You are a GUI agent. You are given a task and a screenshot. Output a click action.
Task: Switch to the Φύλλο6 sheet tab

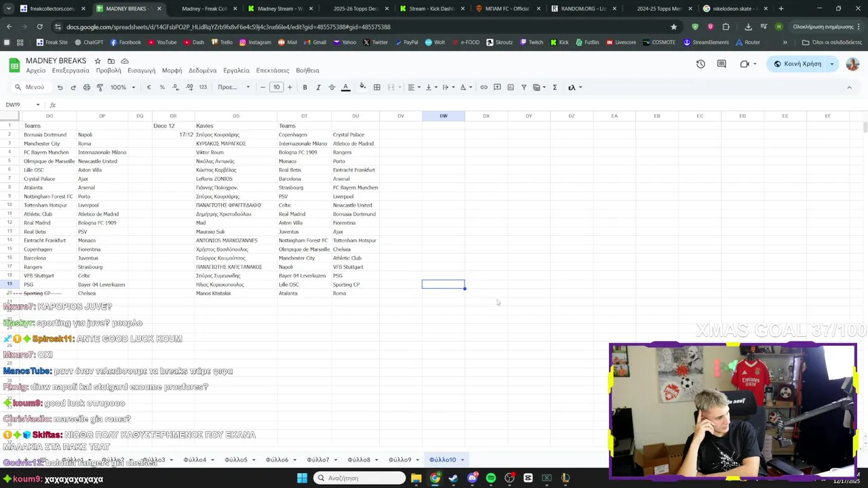tap(277, 460)
